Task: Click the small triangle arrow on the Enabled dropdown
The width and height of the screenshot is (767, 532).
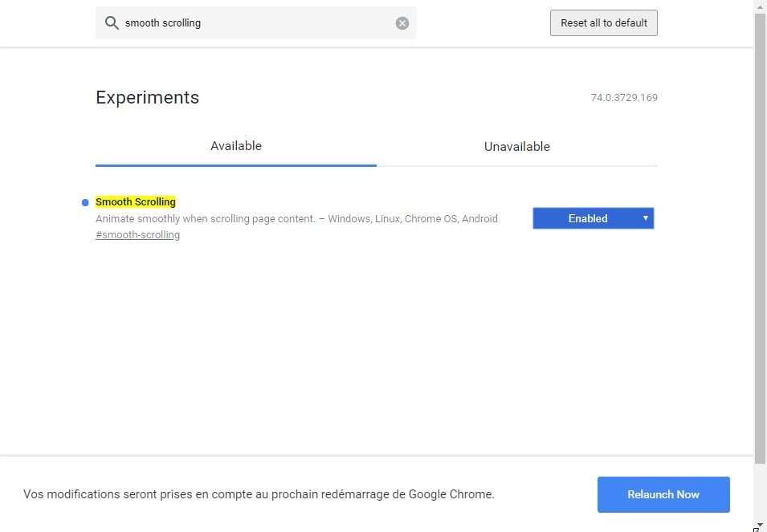Action: (x=645, y=218)
